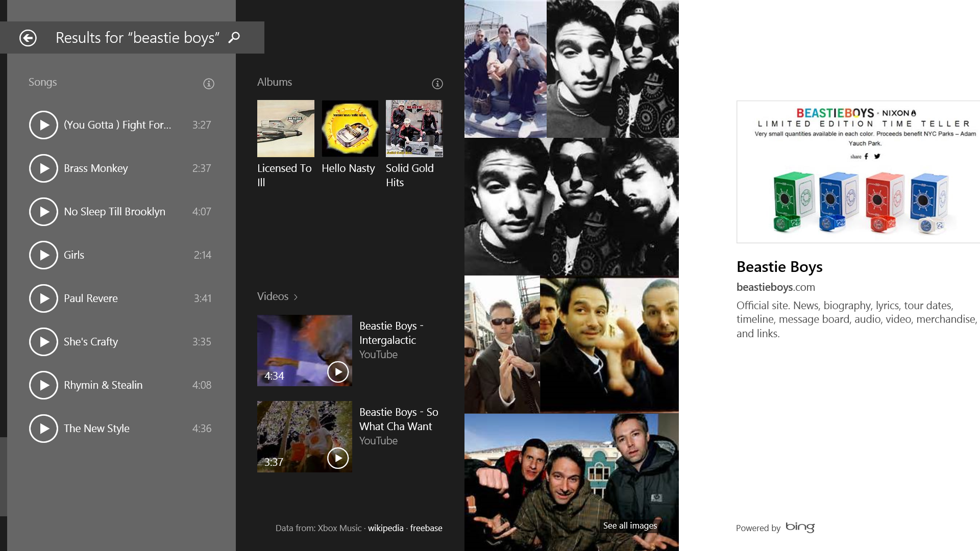The height and width of the screenshot is (551, 980).
Task: Click the 4:36 New Style duration
Action: pos(202,429)
